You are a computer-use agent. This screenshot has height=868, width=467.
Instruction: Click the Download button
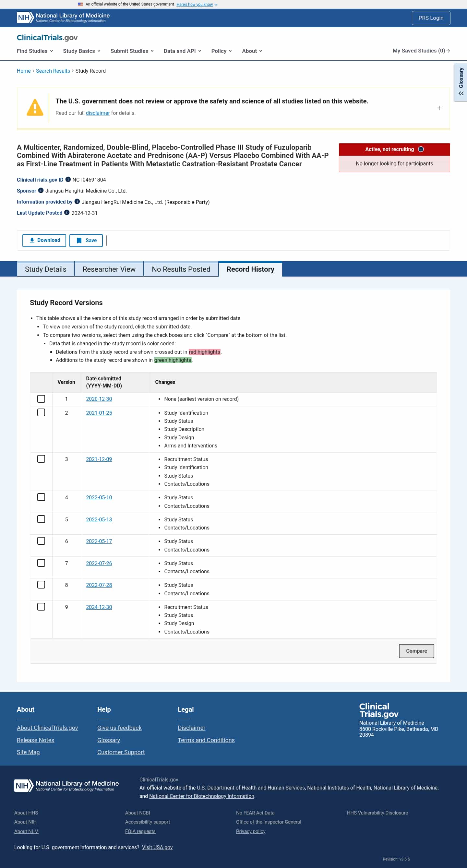point(44,240)
